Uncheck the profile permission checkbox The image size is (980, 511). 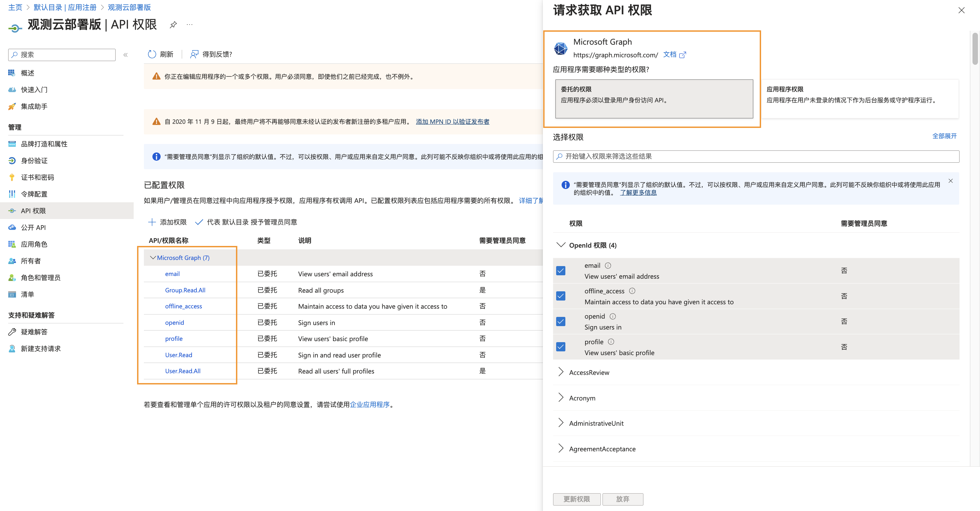click(561, 347)
